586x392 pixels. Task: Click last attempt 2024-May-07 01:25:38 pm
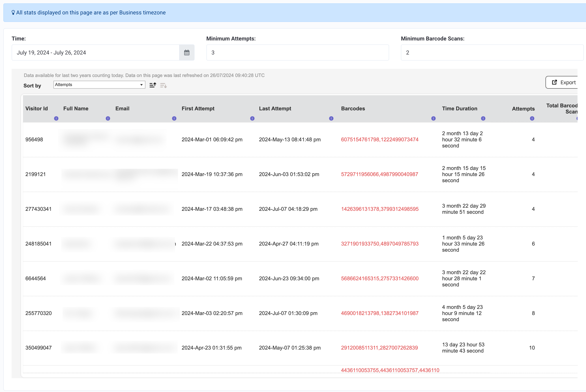[290, 348]
